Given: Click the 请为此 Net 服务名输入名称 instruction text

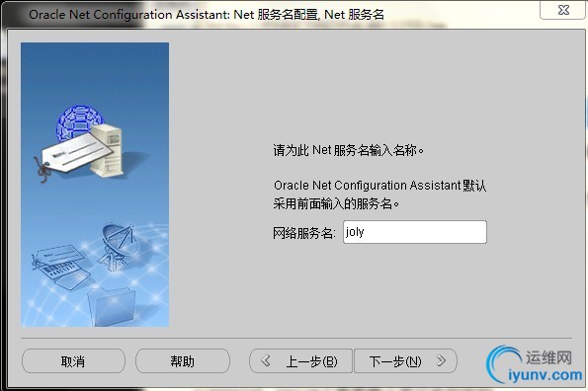Looking at the screenshot, I should click(x=349, y=150).
